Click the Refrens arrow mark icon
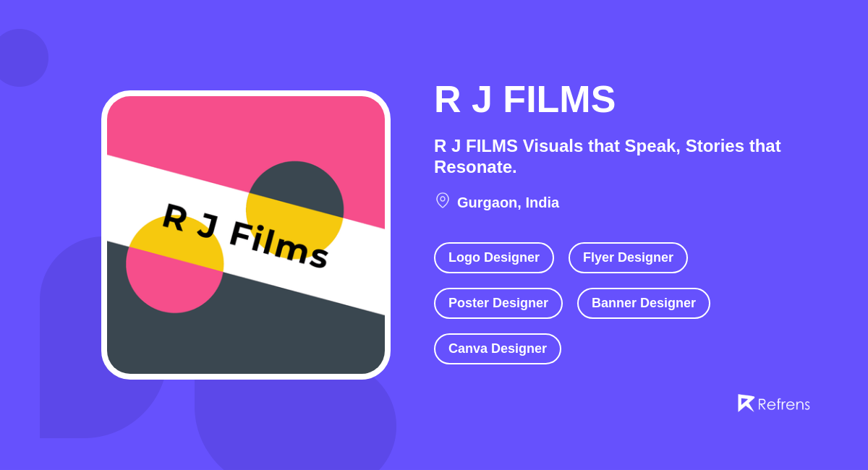868x470 pixels. 746,403
